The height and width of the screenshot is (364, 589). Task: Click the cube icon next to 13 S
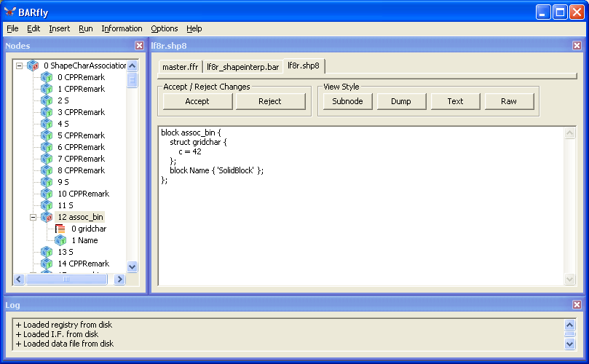point(47,252)
